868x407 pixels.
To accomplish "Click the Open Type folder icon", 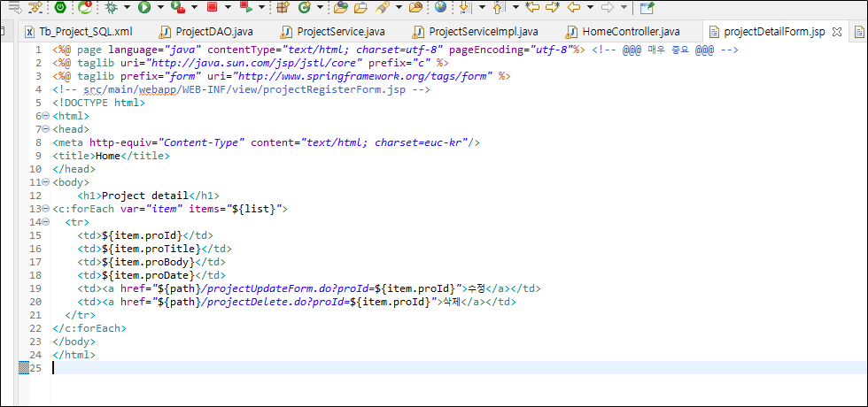I will [341, 7].
